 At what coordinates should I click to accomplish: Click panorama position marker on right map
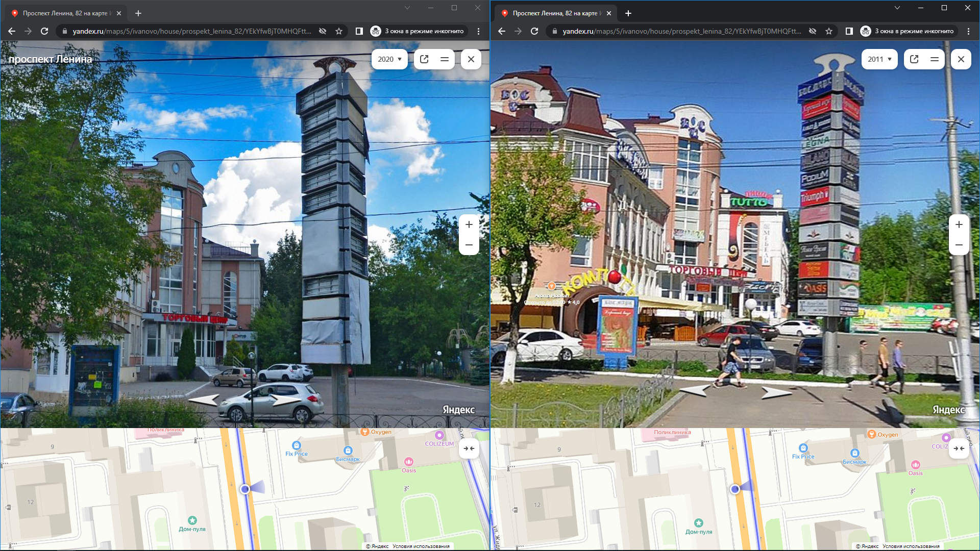[735, 489]
